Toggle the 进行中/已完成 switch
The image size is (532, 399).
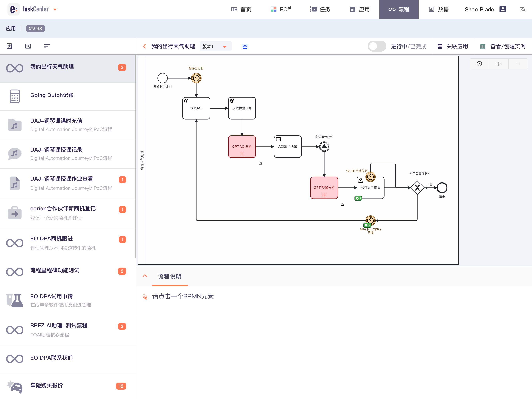[377, 46]
